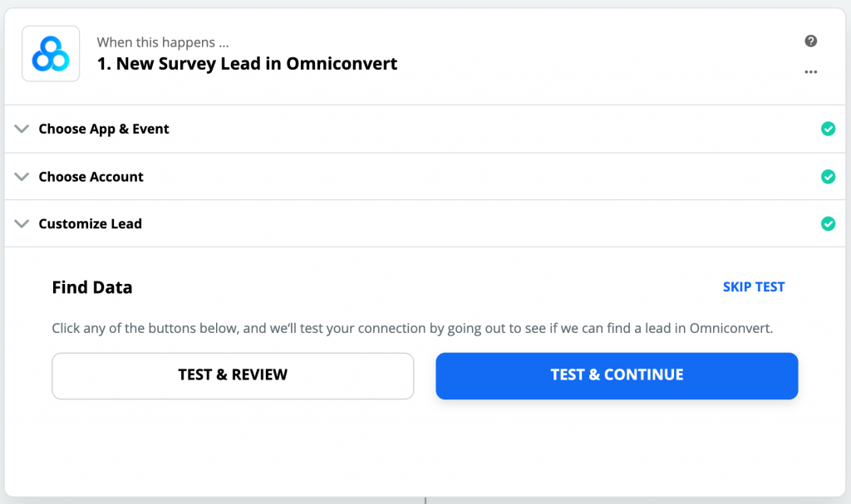Click the SKIP TEST link

coord(754,287)
